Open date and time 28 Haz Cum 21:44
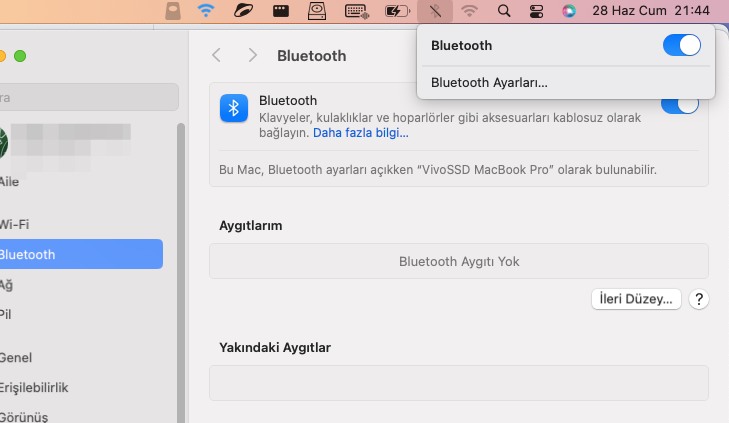The height and width of the screenshot is (423, 729). pos(651,11)
